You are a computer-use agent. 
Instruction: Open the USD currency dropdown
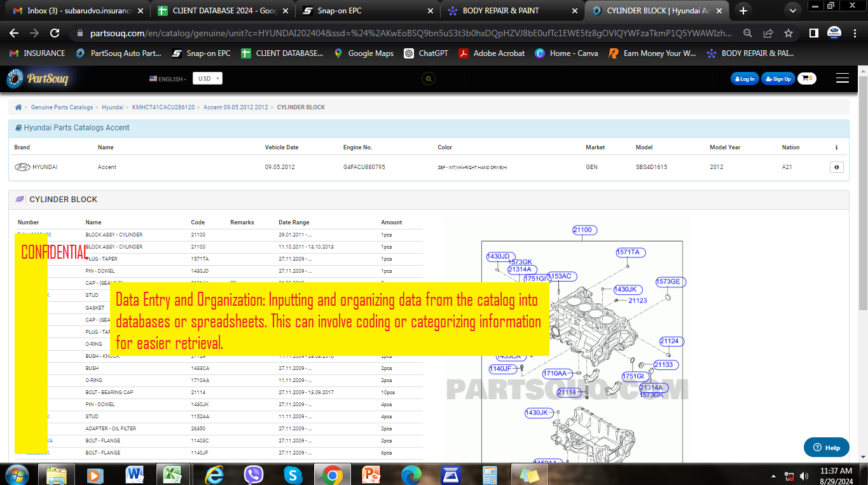point(209,79)
